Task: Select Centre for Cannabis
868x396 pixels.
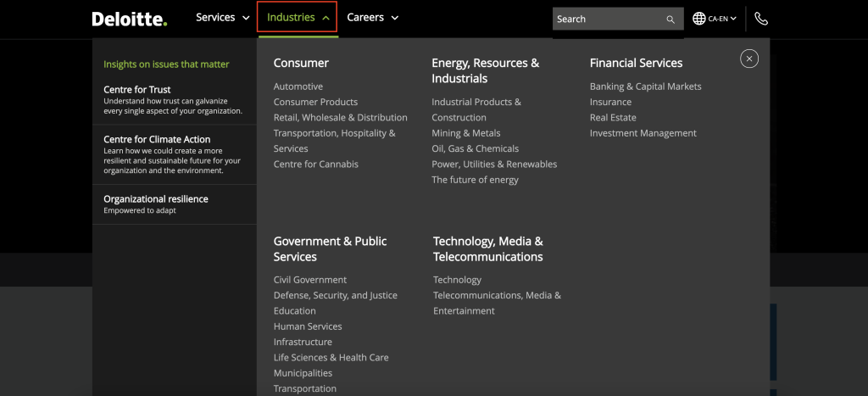Action: coord(315,164)
